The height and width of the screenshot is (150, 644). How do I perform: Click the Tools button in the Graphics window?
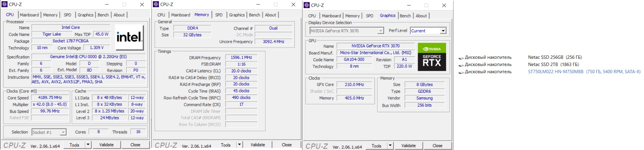[376, 146]
